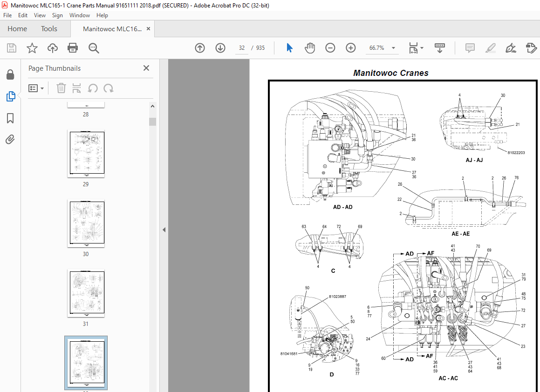Toggle the Page Thumbnails panel icon
540x392 pixels.
point(10,96)
